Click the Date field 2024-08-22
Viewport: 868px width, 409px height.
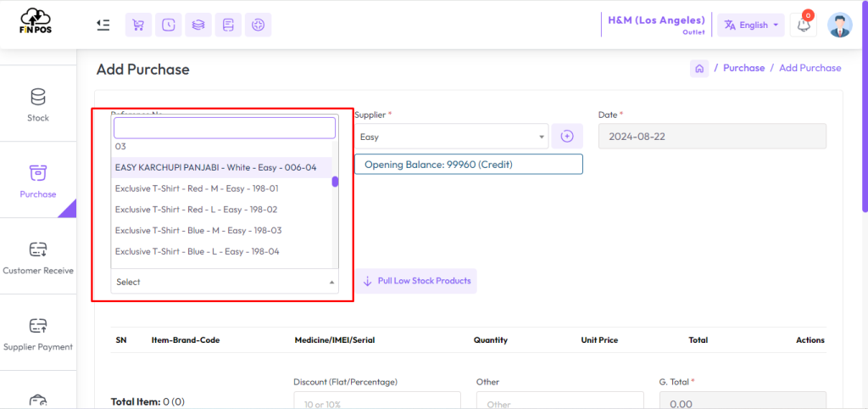712,137
